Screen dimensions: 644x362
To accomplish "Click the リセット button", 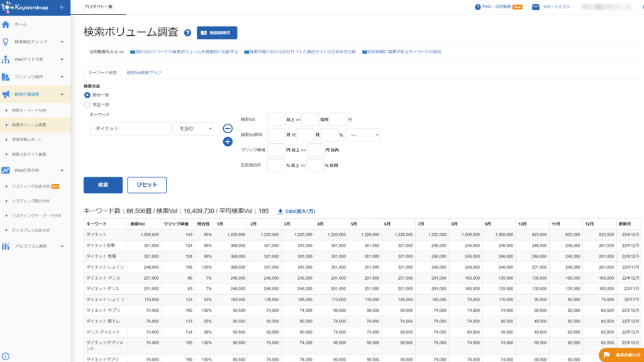I will (x=147, y=185).
